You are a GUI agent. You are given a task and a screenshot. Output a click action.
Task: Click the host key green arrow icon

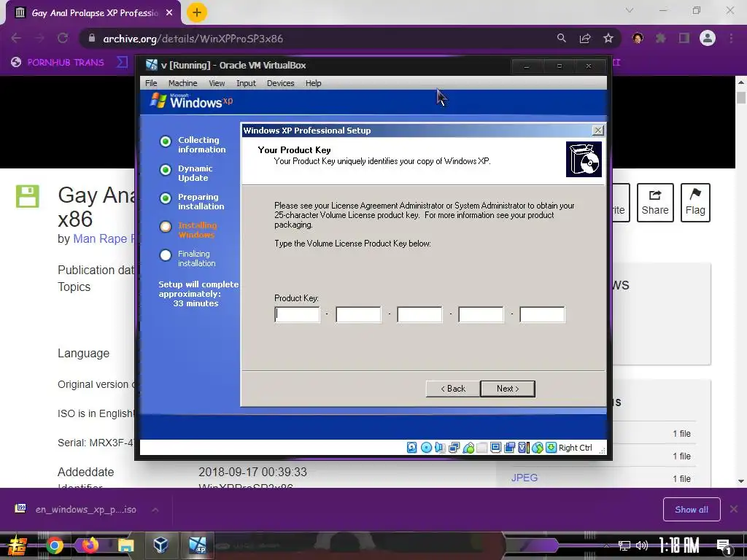[x=551, y=448]
